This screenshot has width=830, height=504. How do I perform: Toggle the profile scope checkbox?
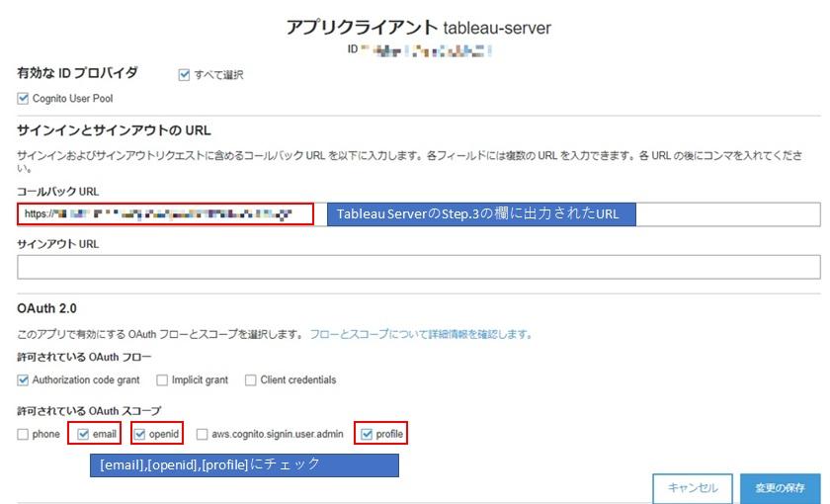click(367, 434)
